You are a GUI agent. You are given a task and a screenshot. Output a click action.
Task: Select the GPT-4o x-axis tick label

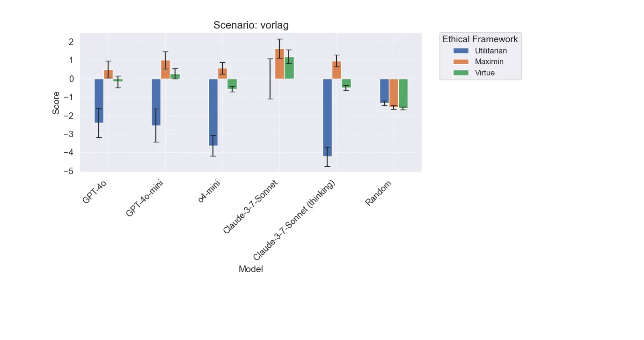click(95, 192)
